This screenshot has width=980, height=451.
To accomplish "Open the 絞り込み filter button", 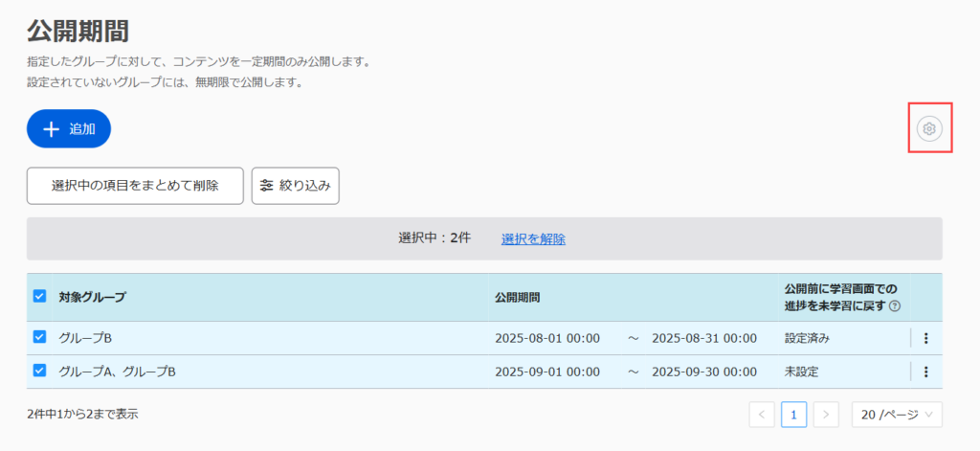I will (295, 186).
